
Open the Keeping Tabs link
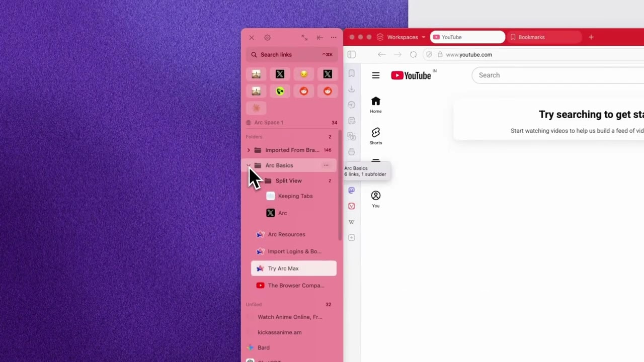tap(295, 196)
